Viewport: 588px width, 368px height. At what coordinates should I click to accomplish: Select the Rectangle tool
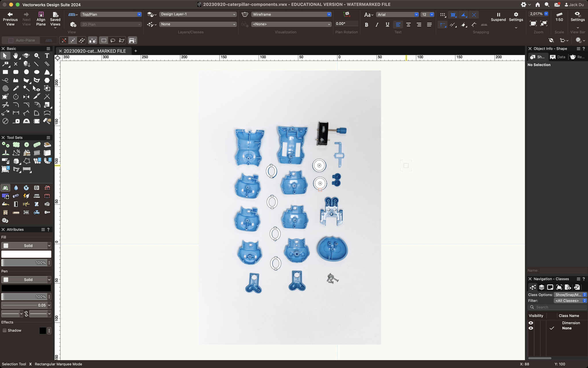[x=5, y=72]
